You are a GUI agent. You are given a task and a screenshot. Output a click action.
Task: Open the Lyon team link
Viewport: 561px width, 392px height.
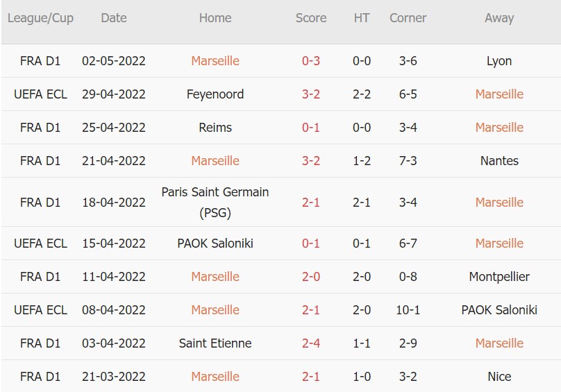point(499,61)
